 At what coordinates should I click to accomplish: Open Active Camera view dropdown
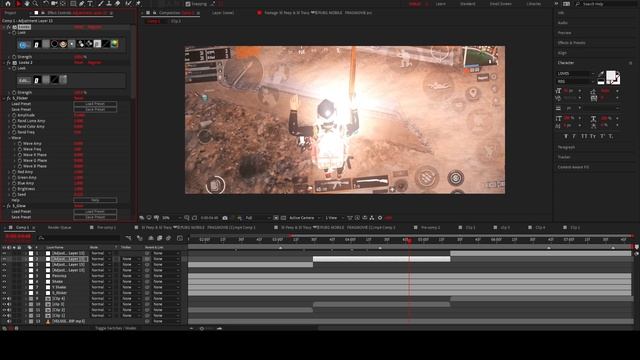click(304, 218)
